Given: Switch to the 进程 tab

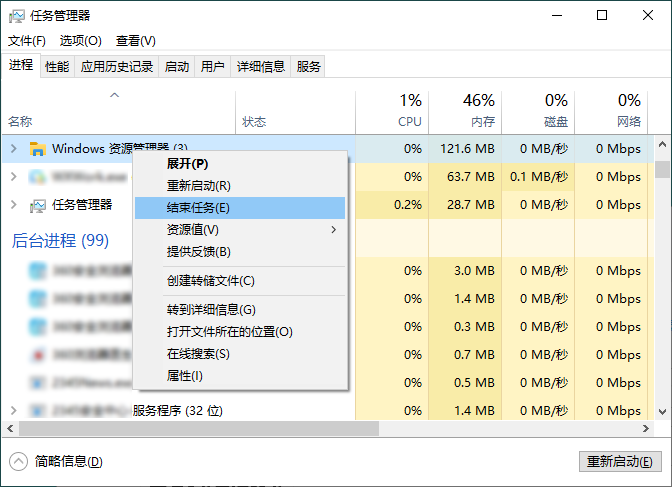Looking at the screenshot, I should click(21, 65).
